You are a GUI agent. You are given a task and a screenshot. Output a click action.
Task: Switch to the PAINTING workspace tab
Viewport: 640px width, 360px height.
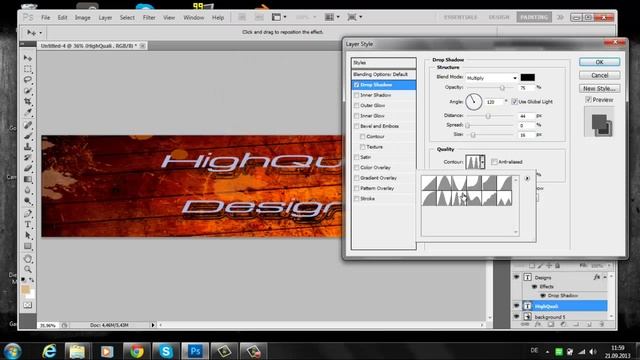(534, 17)
